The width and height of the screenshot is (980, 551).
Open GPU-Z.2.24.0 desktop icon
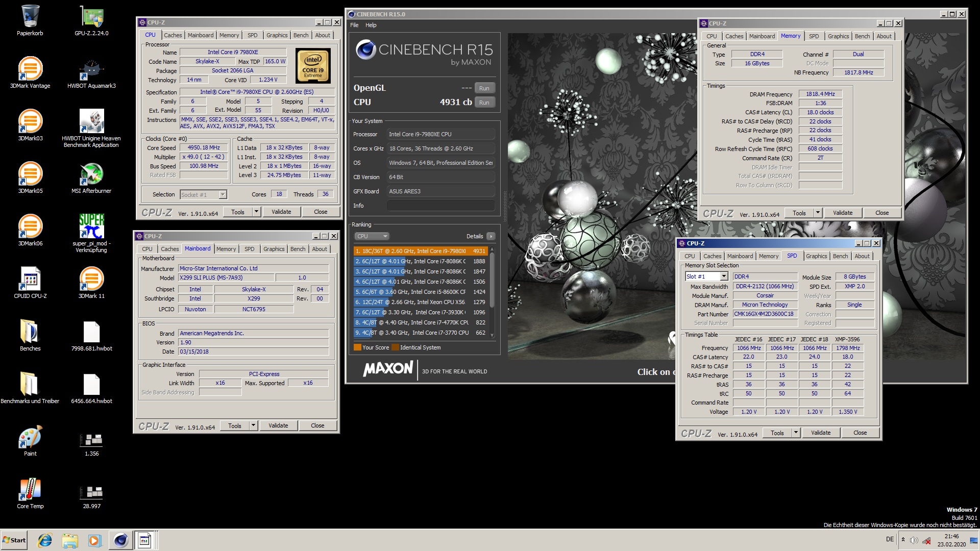[x=91, y=20]
